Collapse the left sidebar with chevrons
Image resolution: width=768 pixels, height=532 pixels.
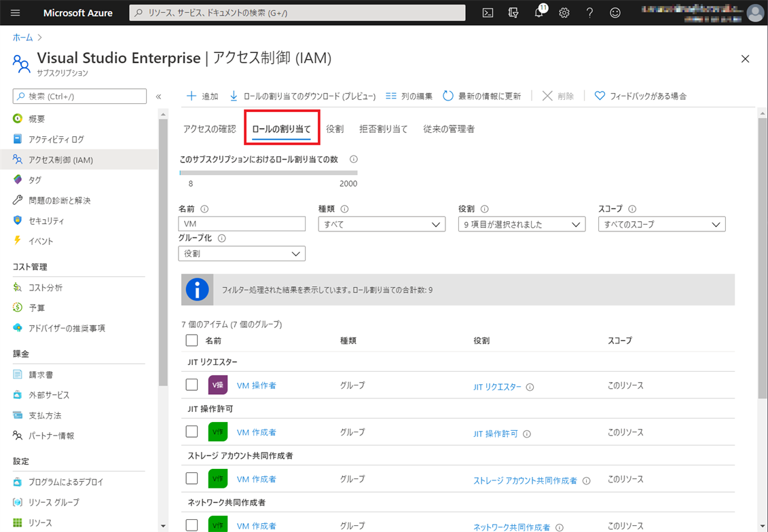(x=158, y=96)
